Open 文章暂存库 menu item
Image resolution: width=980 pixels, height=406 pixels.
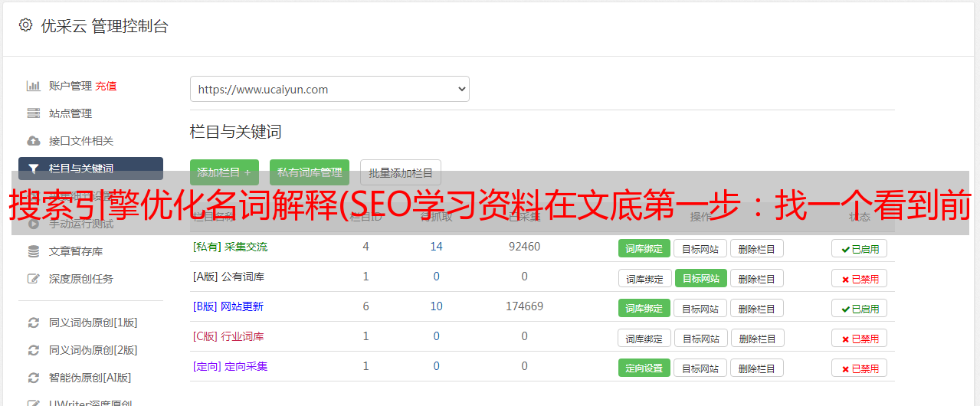coord(76,251)
